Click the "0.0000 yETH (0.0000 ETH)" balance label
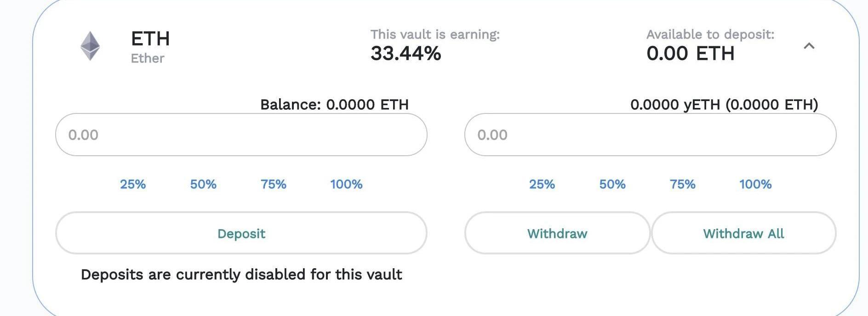The width and height of the screenshot is (868, 316). pyautogui.click(x=724, y=105)
